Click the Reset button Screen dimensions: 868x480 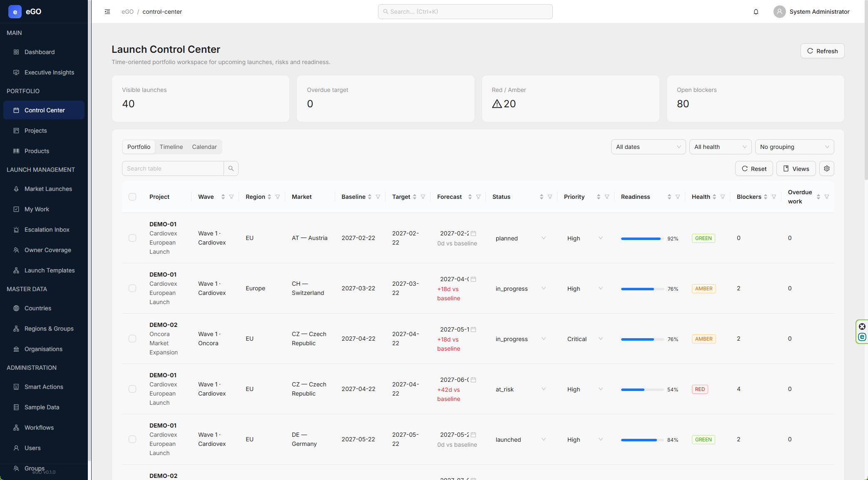(x=754, y=168)
